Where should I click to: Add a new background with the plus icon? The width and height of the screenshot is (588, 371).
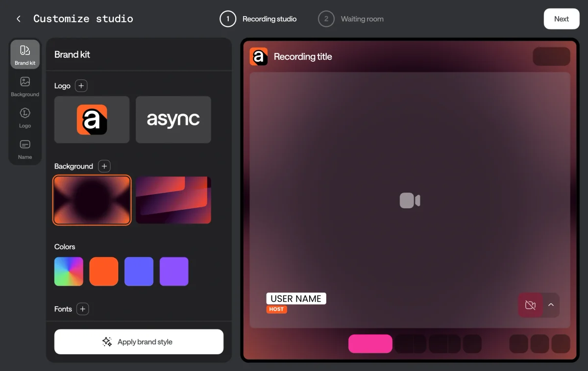pos(104,166)
